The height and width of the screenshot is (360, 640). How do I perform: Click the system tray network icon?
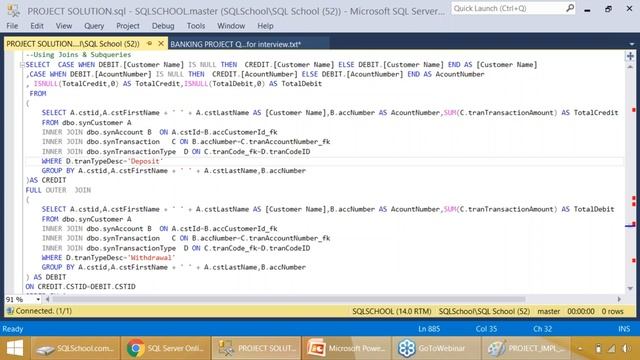coord(611,348)
